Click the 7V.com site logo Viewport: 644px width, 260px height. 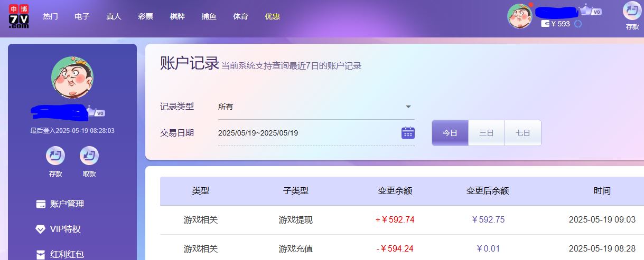pos(19,16)
